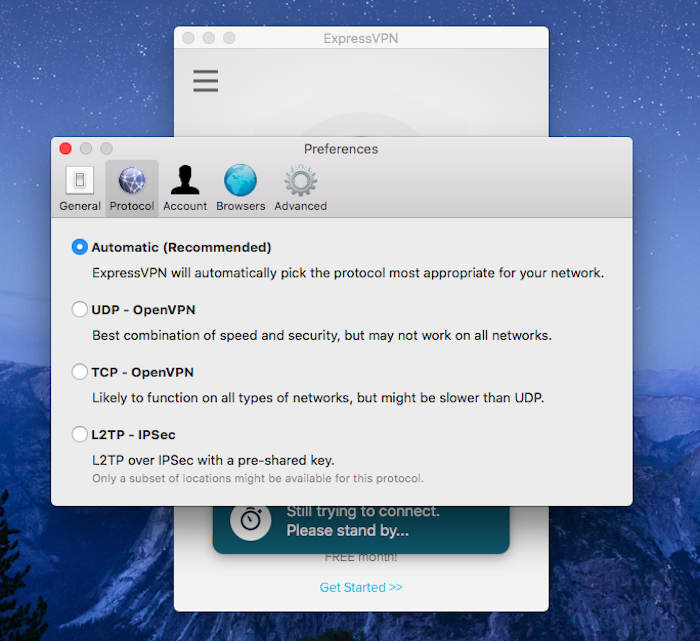Switch to the Protocol tab label

point(132,206)
